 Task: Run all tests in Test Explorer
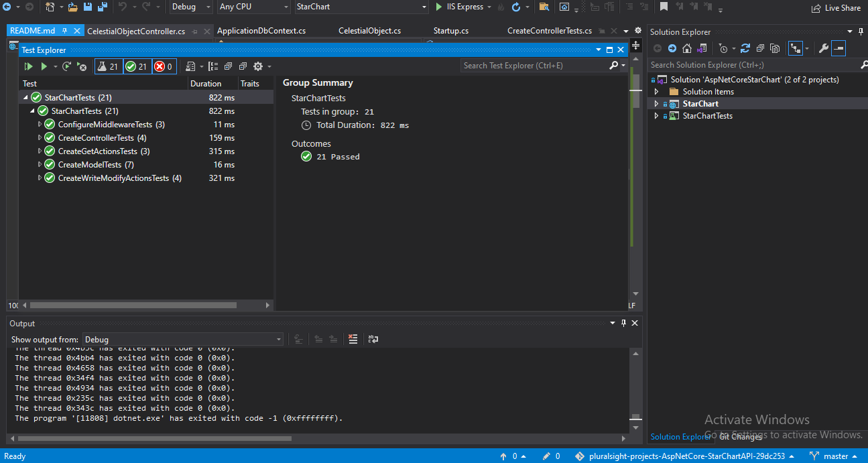point(27,66)
